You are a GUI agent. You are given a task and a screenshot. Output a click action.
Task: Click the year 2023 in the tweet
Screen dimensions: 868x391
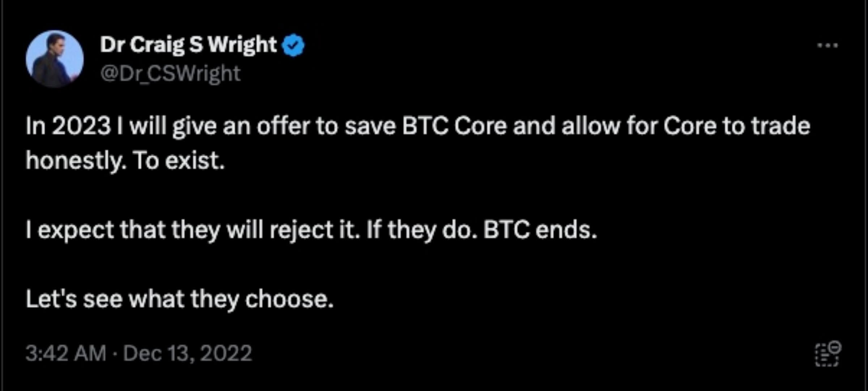[x=81, y=126]
